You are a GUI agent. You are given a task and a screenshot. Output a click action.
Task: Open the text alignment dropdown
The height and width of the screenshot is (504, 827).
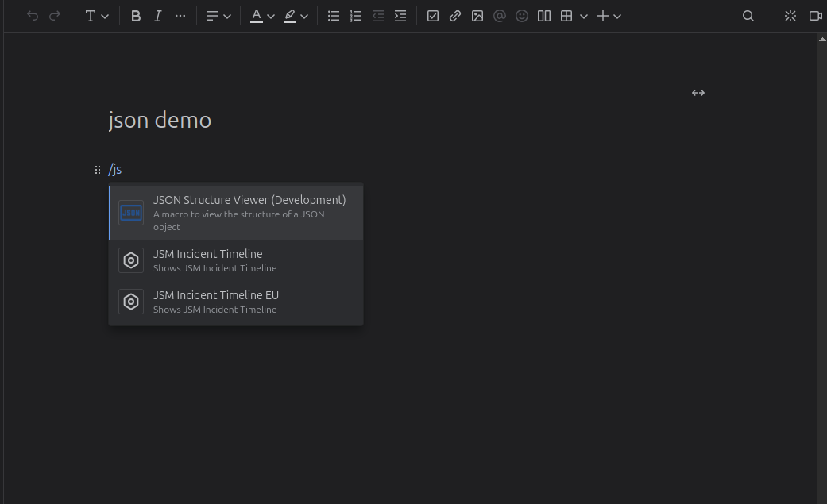click(x=218, y=16)
